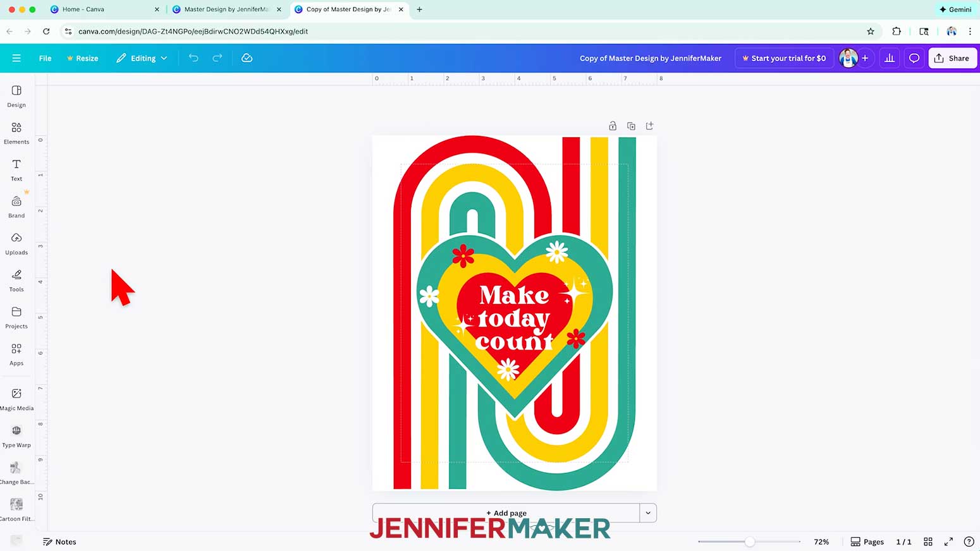
Task: Click the Chrome profile avatar
Action: [951, 31]
